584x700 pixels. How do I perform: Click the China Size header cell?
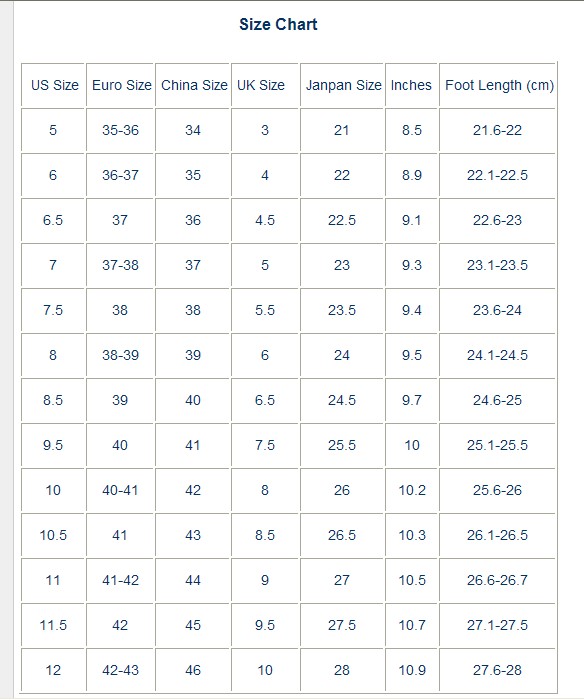pyautogui.click(x=193, y=85)
